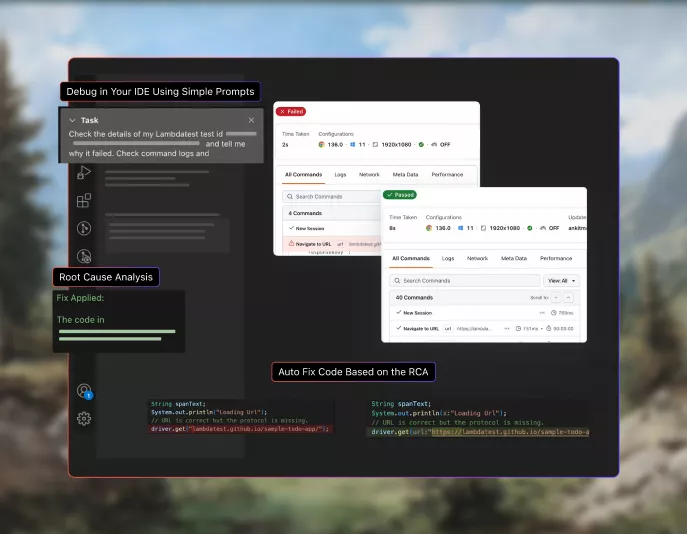Click green status dot in Failed panel

click(421, 145)
